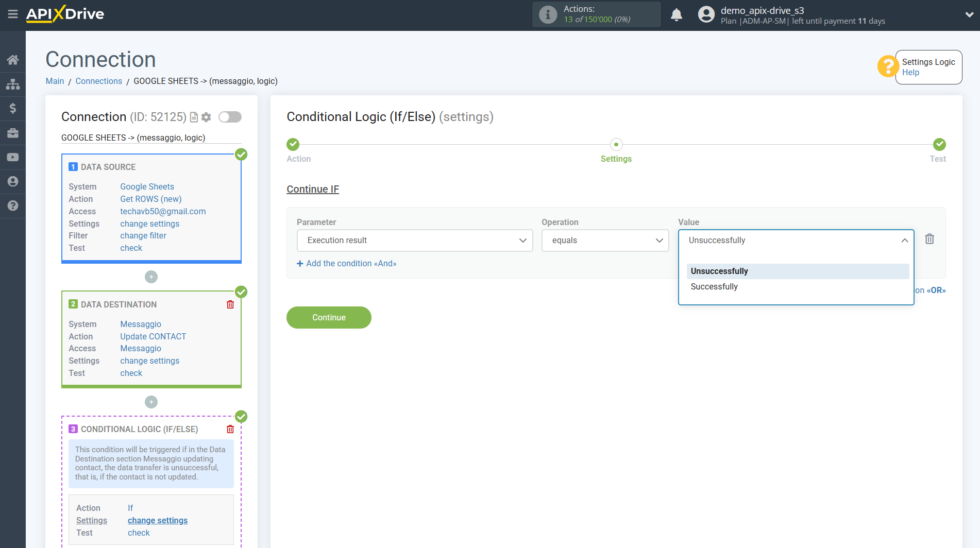This screenshot has width=980, height=548.
Task: Click the Continue IF heading
Action: (x=313, y=189)
